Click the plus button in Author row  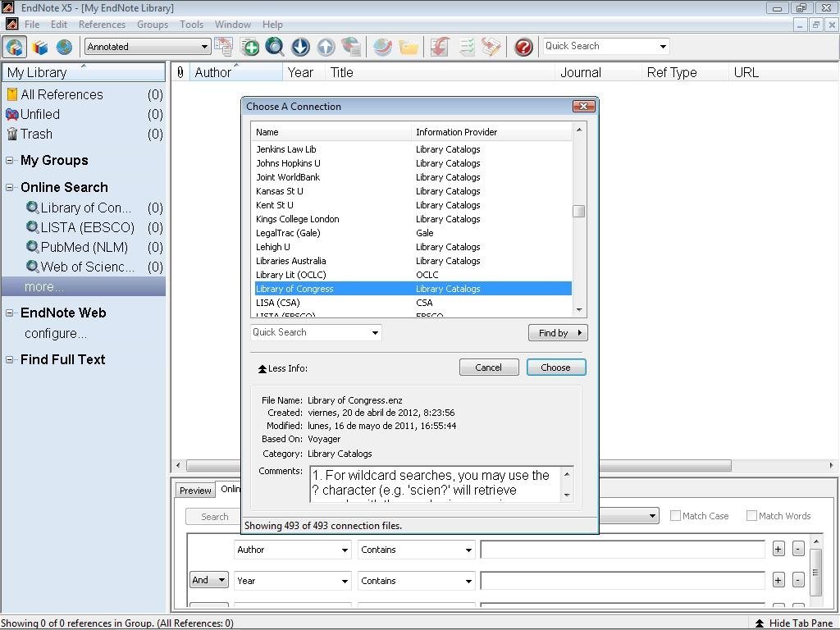pyautogui.click(x=778, y=549)
